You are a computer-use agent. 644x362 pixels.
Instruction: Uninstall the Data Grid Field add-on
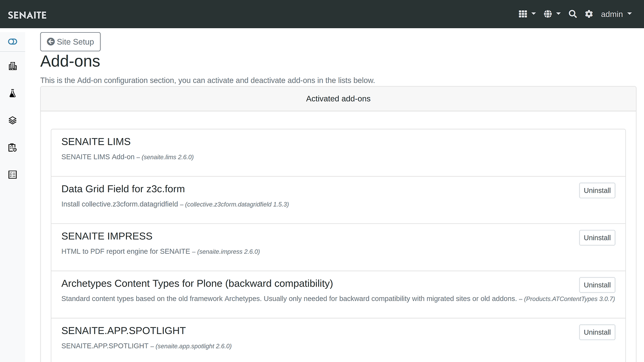click(x=597, y=190)
